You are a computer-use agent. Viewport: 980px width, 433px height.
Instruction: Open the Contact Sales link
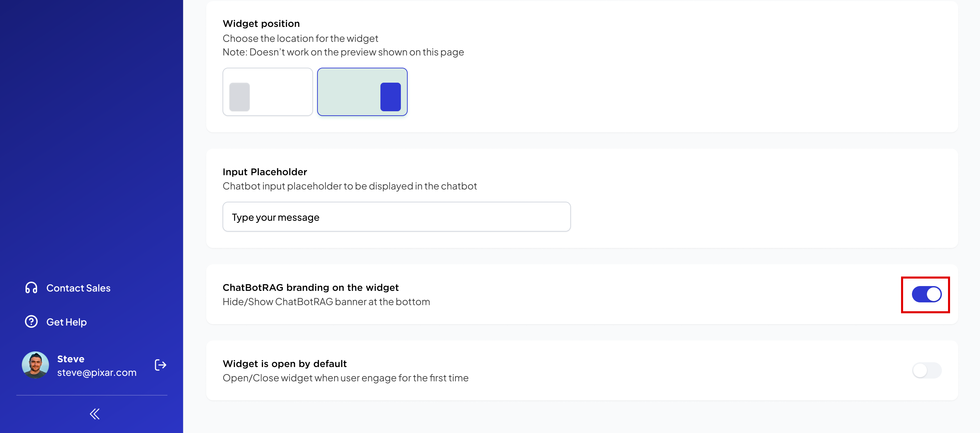pyautogui.click(x=78, y=288)
